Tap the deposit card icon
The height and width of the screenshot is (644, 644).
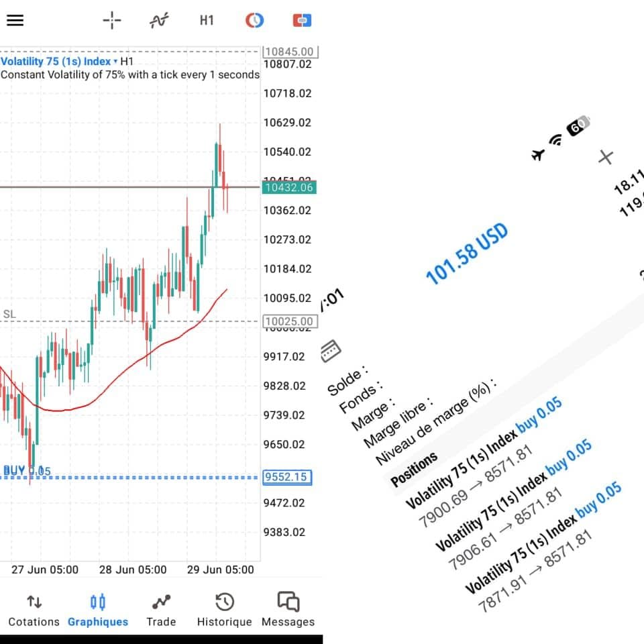click(x=331, y=350)
